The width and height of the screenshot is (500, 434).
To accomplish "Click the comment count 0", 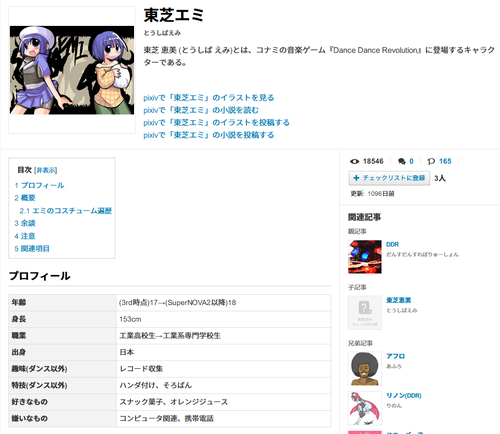I will (x=411, y=161).
